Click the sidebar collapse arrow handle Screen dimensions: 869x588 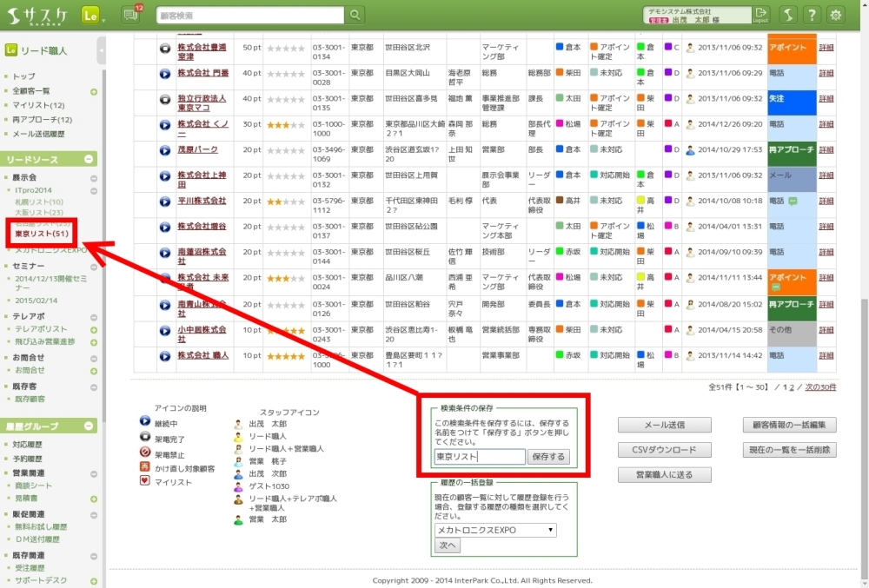(102, 51)
